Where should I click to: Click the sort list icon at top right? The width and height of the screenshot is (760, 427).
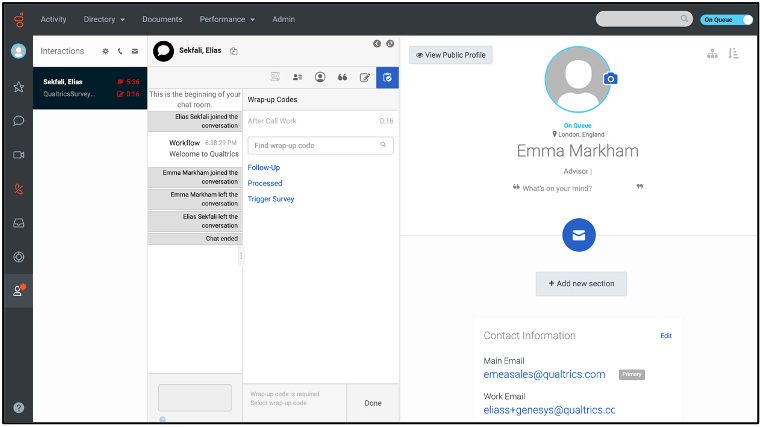733,53
